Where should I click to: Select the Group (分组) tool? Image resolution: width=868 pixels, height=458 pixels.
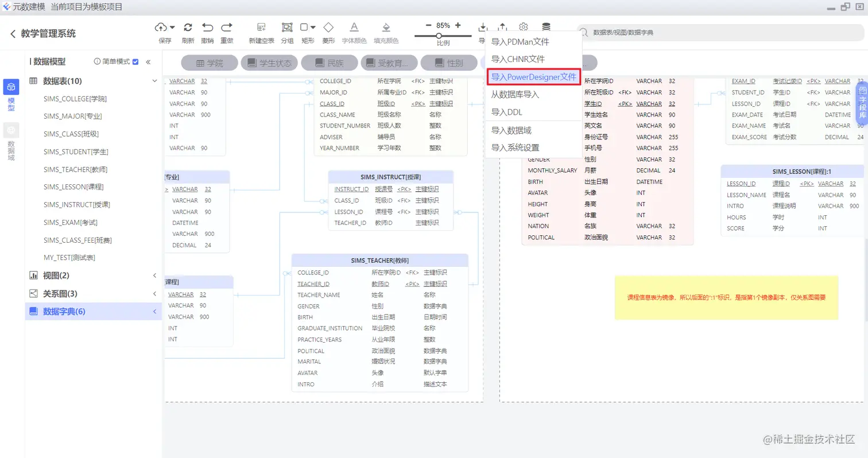point(287,27)
